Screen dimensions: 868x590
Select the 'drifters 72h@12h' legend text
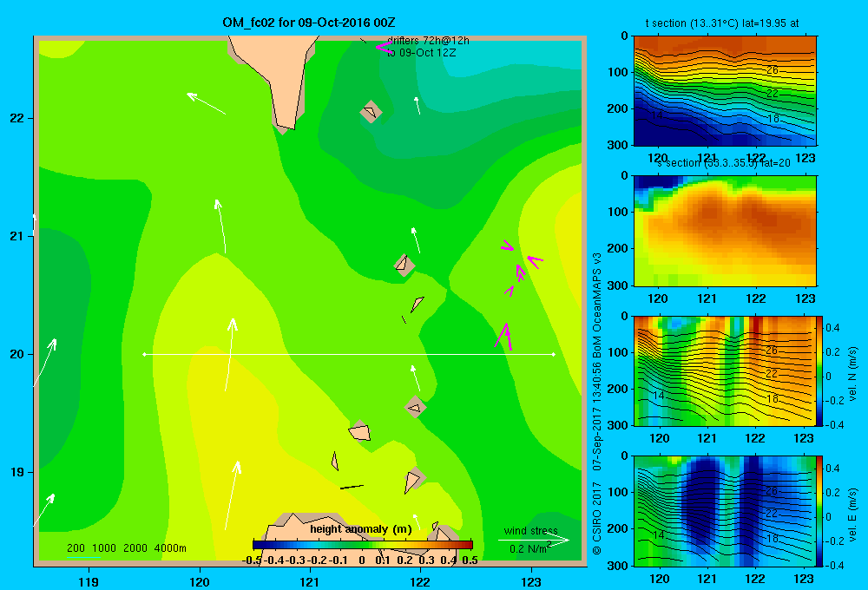tap(428, 41)
